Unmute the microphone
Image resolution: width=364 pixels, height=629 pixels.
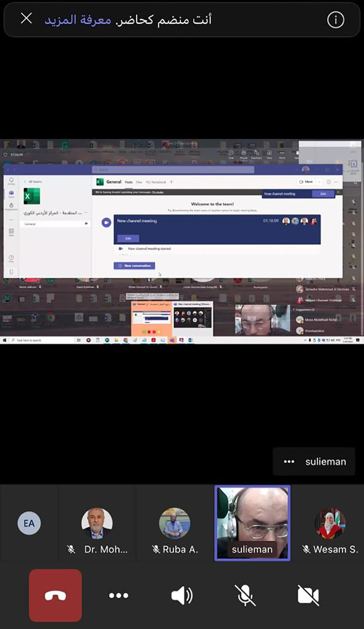click(x=245, y=595)
